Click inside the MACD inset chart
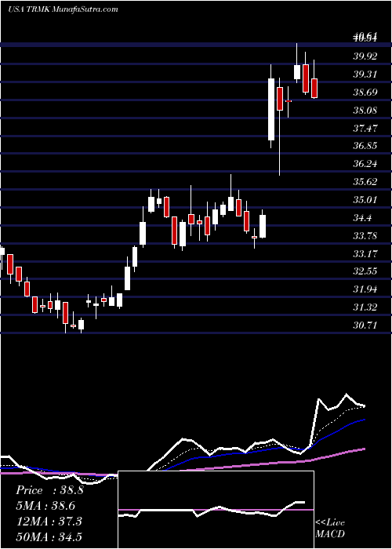This screenshot has height=549, width=392. coord(216,510)
